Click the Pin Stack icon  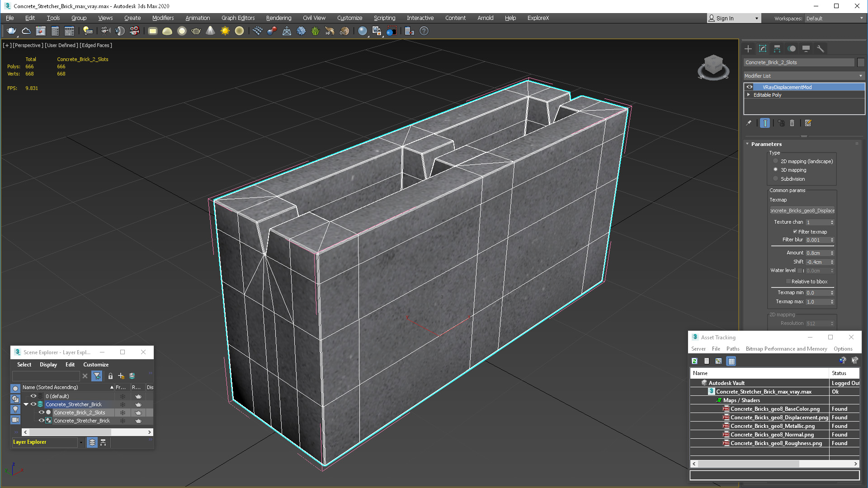point(749,123)
